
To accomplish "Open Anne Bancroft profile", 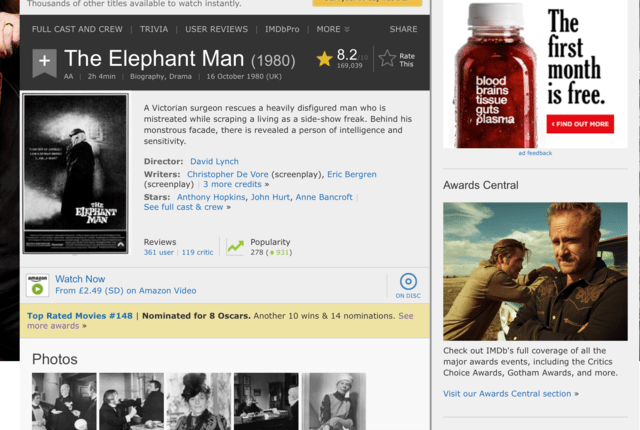I will [324, 197].
